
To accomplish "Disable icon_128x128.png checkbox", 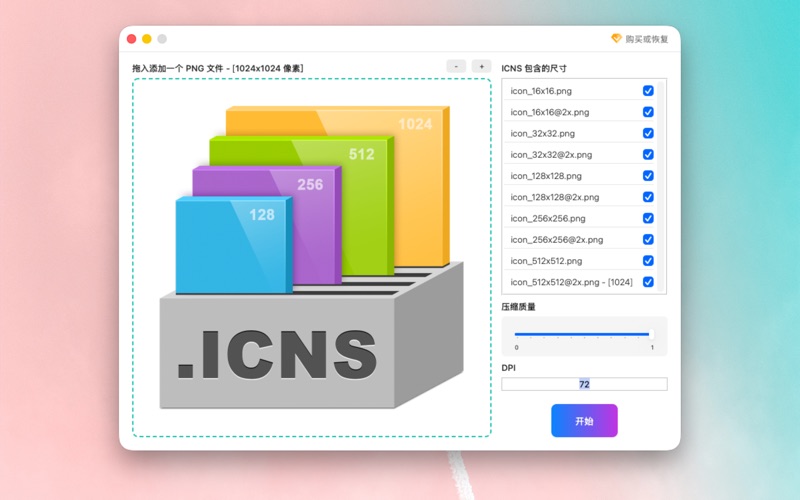I will [648, 176].
